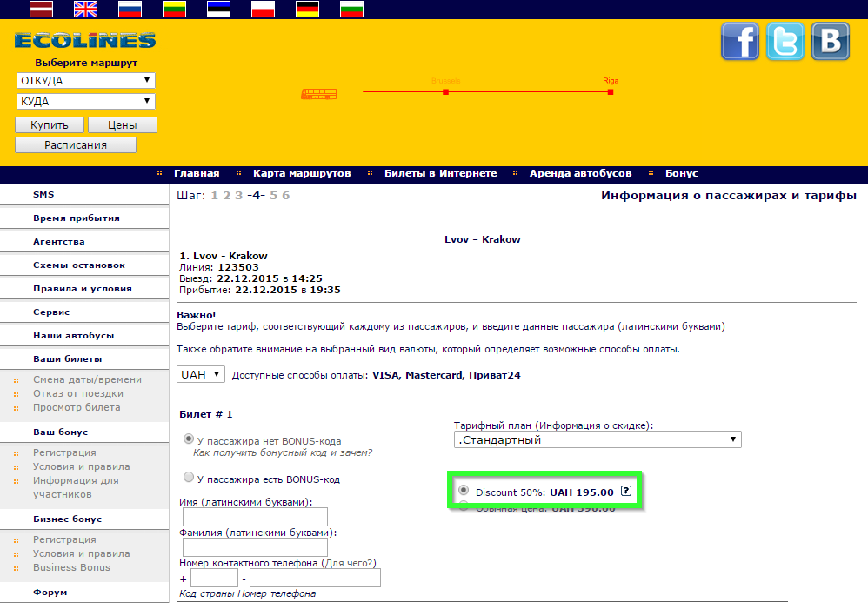Image resolution: width=868 pixels, height=603 pixels.
Task: Go back to step 2
Action: (x=226, y=196)
